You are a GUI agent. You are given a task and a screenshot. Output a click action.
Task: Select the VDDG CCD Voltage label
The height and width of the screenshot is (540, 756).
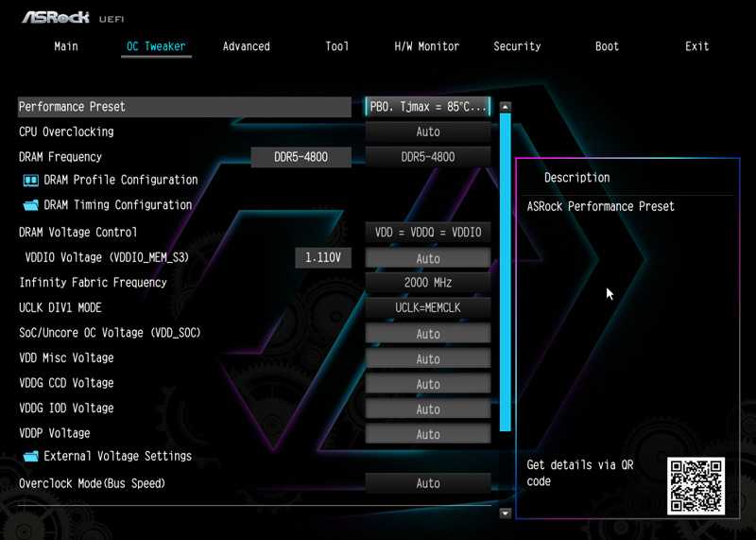pyautogui.click(x=66, y=383)
